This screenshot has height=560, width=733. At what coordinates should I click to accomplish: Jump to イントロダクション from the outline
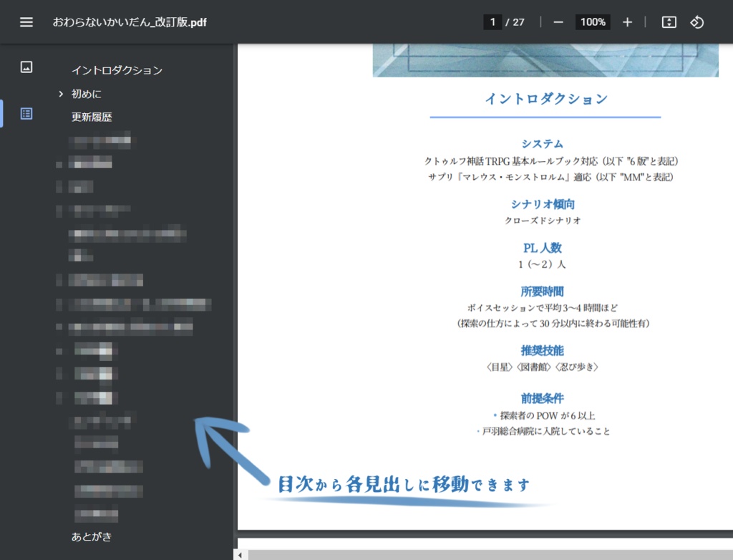[x=116, y=70]
